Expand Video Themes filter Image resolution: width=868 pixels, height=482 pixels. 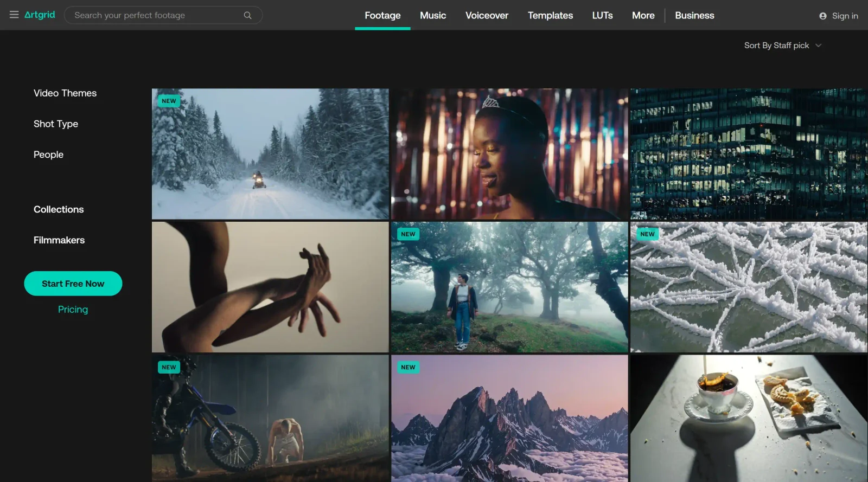coord(65,93)
